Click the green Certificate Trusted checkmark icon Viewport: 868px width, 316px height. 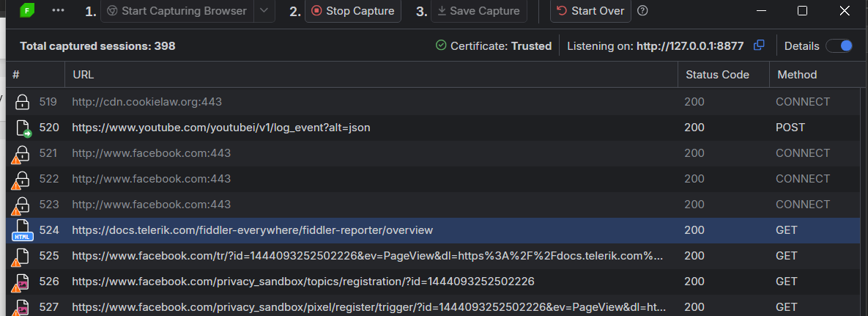(x=441, y=45)
